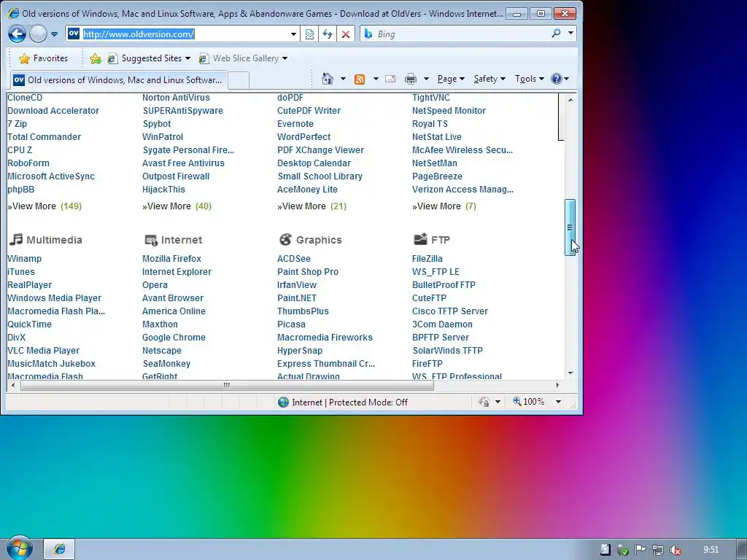Click the Forward navigation button

pos(38,34)
